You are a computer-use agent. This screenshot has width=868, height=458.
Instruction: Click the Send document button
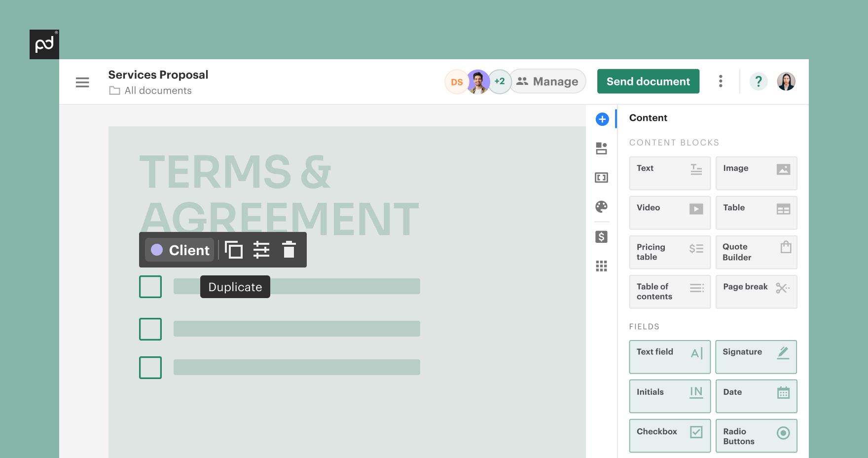(648, 81)
